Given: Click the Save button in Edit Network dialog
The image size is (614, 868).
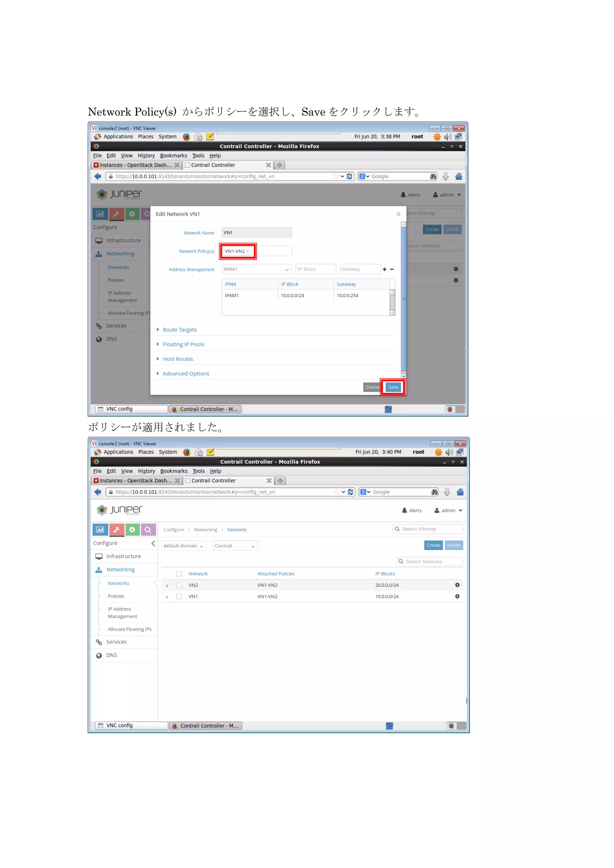Looking at the screenshot, I should pyautogui.click(x=393, y=387).
